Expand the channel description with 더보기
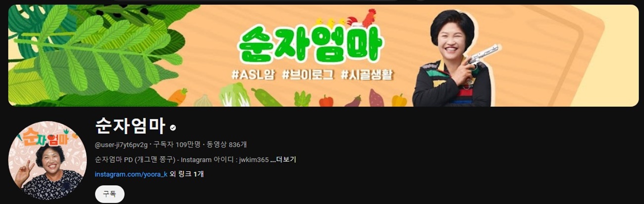Image resolution: width=644 pixels, height=204 pixels. pos(283,160)
